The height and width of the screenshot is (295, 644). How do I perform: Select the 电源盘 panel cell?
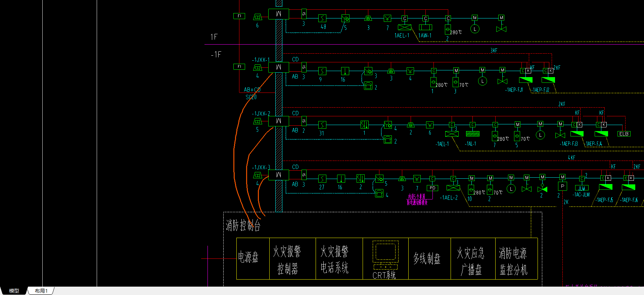[x=253, y=258]
